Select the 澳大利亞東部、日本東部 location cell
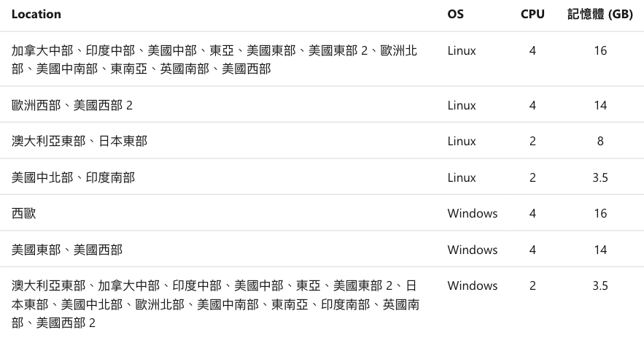Screen dimensions: 644x338 tap(79, 142)
